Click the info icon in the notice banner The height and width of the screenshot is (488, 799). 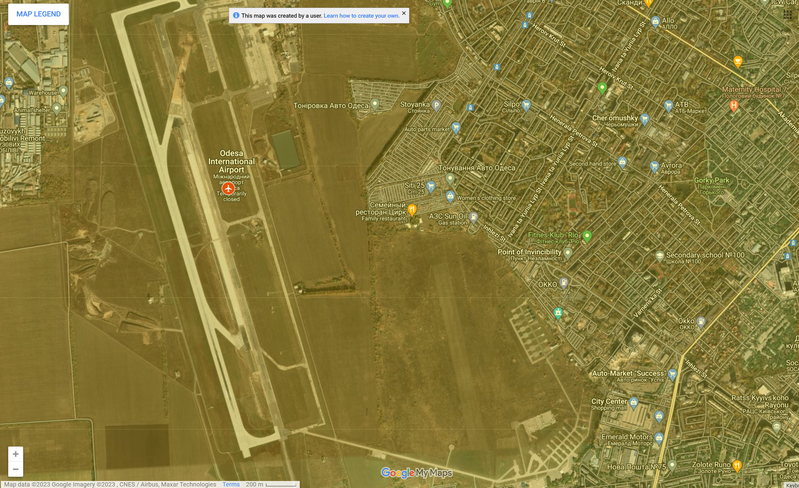click(236, 16)
